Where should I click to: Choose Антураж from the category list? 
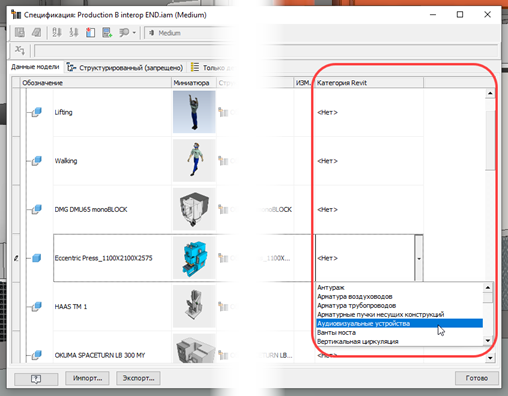pos(399,287)
